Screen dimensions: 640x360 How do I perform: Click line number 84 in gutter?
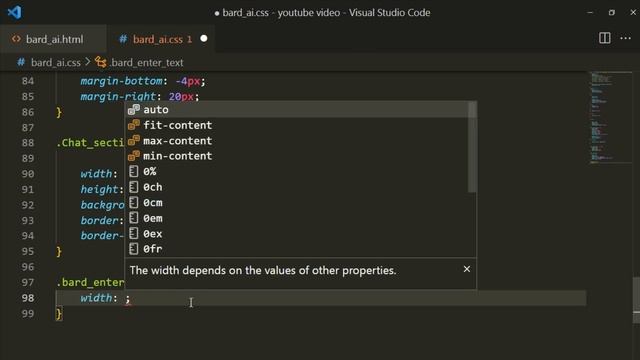coord(28,81)
